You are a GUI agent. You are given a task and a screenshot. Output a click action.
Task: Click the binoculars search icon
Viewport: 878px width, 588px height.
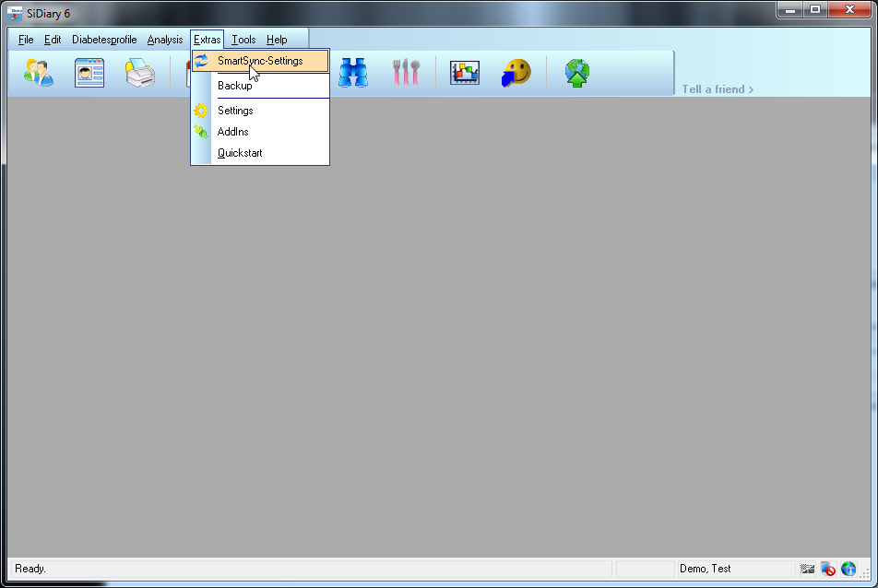point(352,73)
